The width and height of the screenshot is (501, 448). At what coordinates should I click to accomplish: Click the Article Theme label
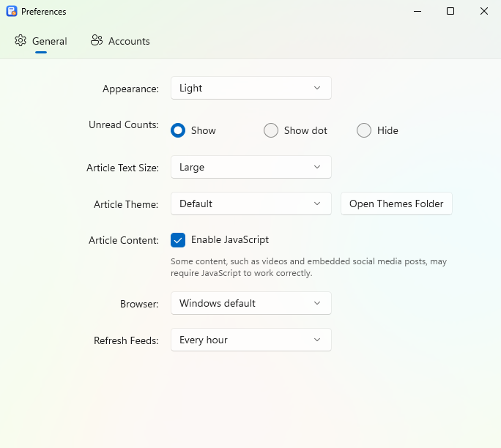click(126, 204)
